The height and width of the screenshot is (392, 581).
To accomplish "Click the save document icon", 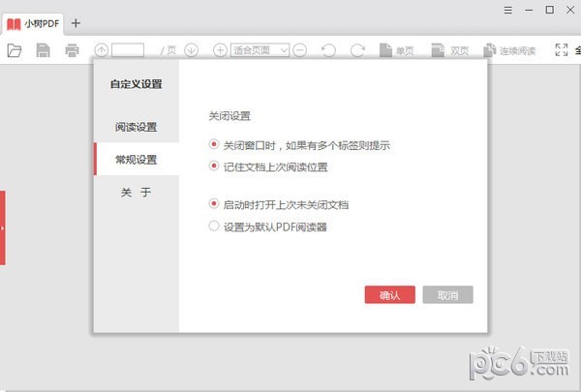I will [43, 50].
